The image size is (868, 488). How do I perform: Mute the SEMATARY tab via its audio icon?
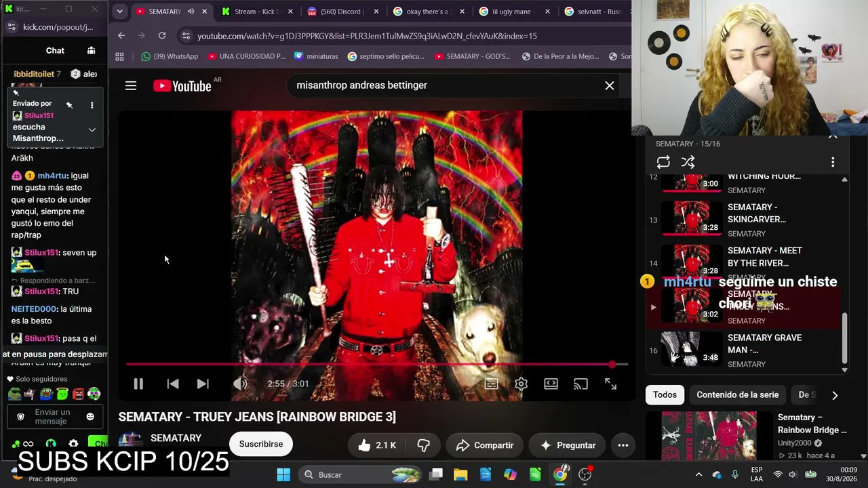pyautogui.click(x=191, y=12)
